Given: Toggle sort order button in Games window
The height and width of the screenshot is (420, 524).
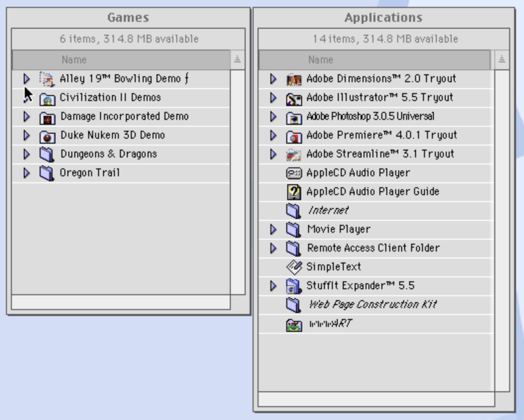Looking at the screenshot, I should (x=237, y=60).
